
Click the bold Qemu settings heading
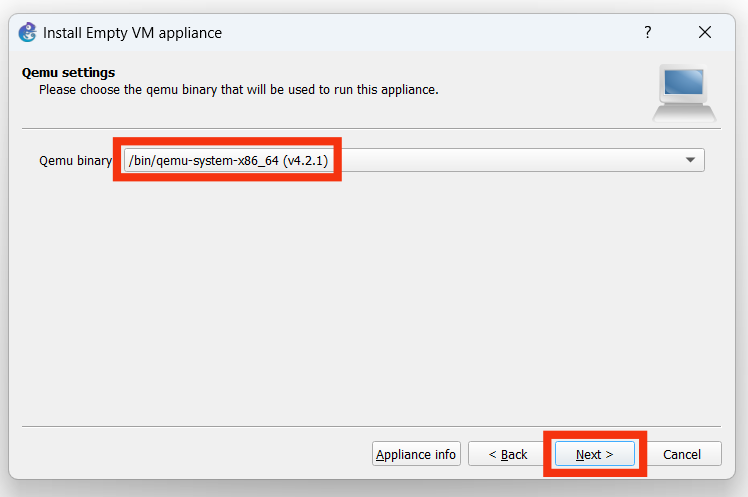coord(69,73)
